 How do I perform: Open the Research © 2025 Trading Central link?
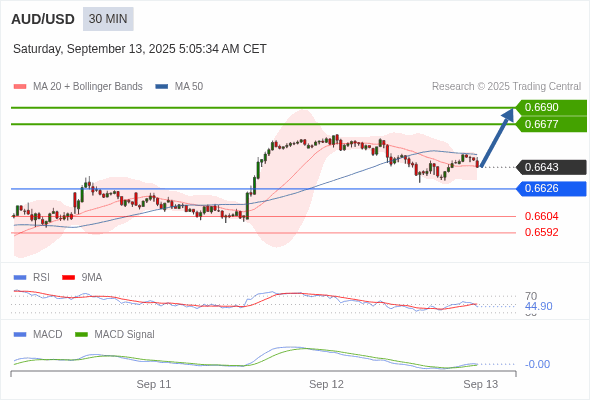506,87
